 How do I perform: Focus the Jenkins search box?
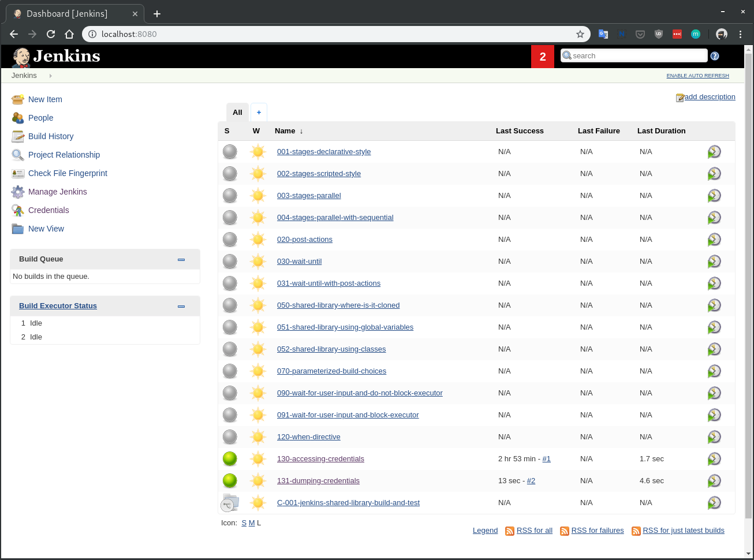(634, 55)
